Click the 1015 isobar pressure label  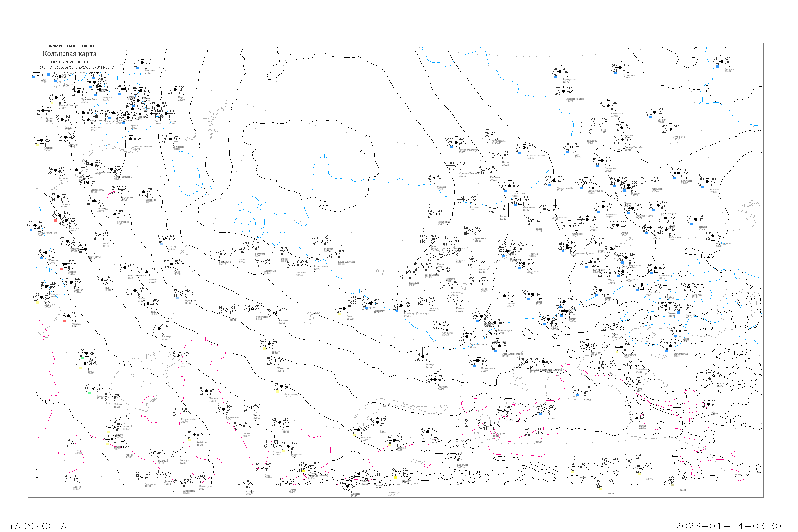[x=125, y=365]
